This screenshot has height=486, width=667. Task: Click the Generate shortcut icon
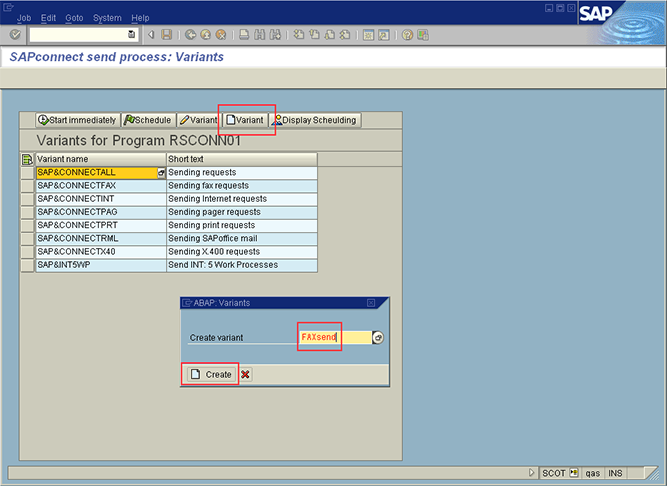(x=383, y=34)
